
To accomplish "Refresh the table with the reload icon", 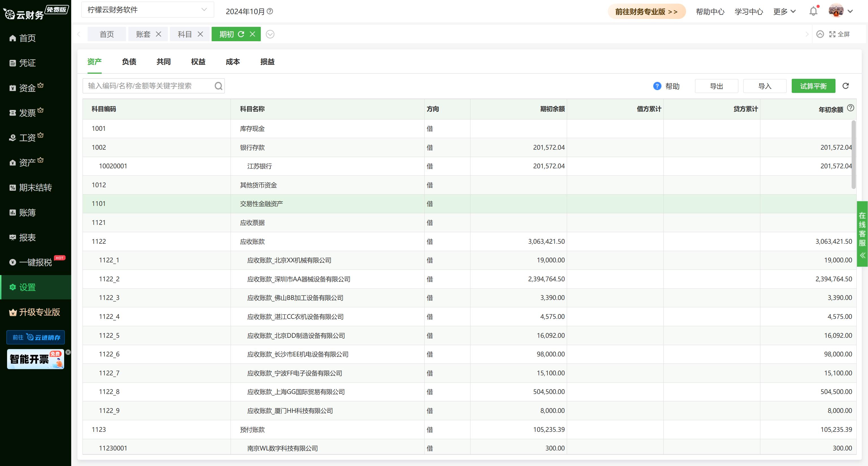I will coord(845,86).
